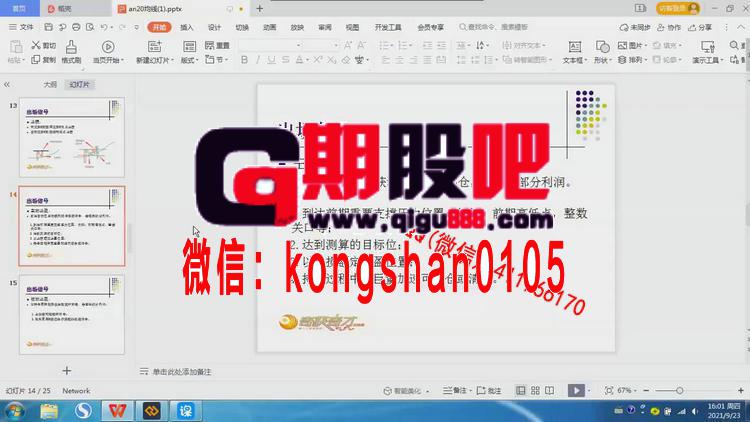Screen dimensions: 750x422
Task: Start slideshow from status bar play button
Action: [576, 390]
